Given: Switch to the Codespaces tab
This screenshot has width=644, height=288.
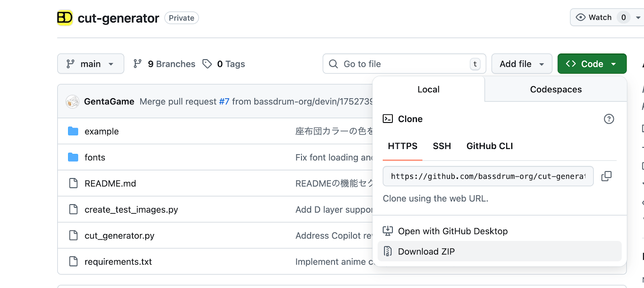Looking at the screenshot, I should tap(555, 89).
